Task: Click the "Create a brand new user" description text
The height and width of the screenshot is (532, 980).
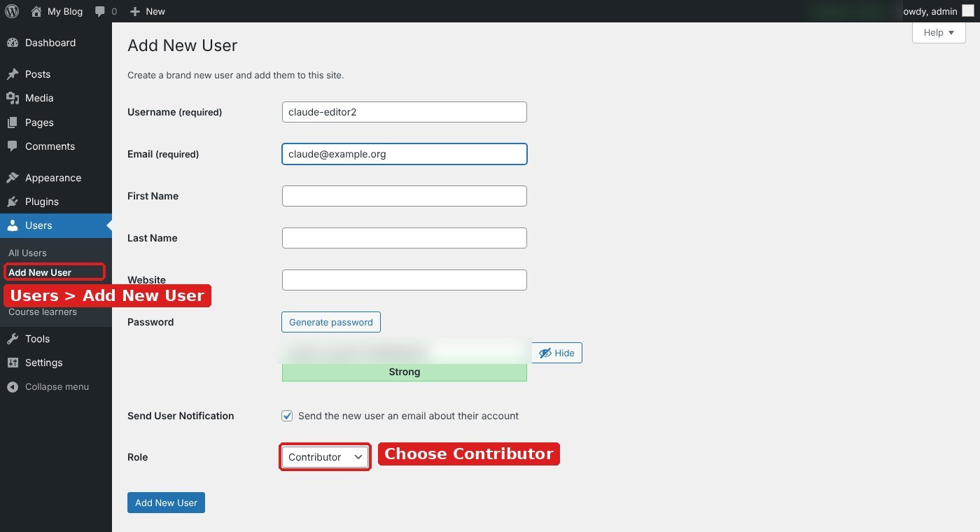Action: click(x=236, y=75)
